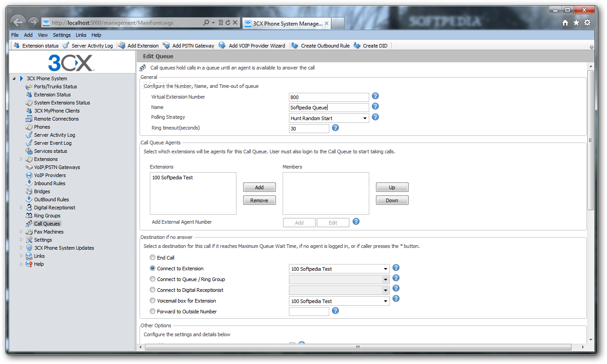Click the Create Outbound Rule toolbar icon
The width and height of the screenshot is (607, 364).
click(x=295, y=45)
